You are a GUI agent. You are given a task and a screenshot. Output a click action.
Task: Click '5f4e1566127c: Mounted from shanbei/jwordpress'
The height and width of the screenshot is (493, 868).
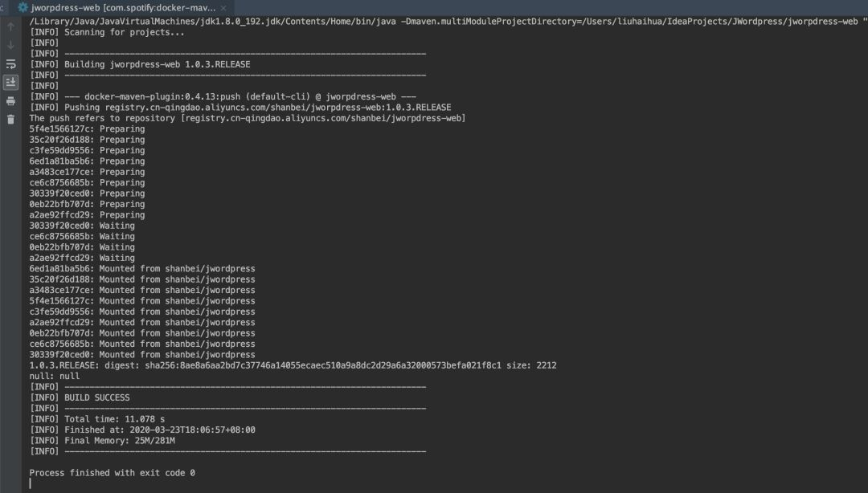(142, 301)
